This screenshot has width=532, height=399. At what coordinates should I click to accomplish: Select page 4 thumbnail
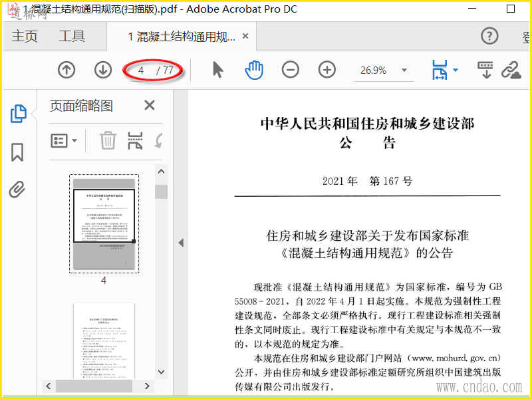pyautogui.click(x=104, y=224)
